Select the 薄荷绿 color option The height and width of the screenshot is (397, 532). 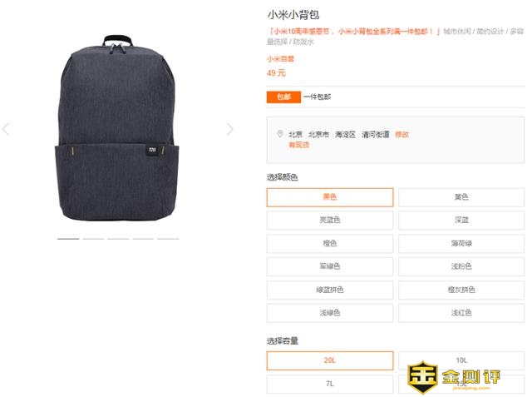pos(461,243)
